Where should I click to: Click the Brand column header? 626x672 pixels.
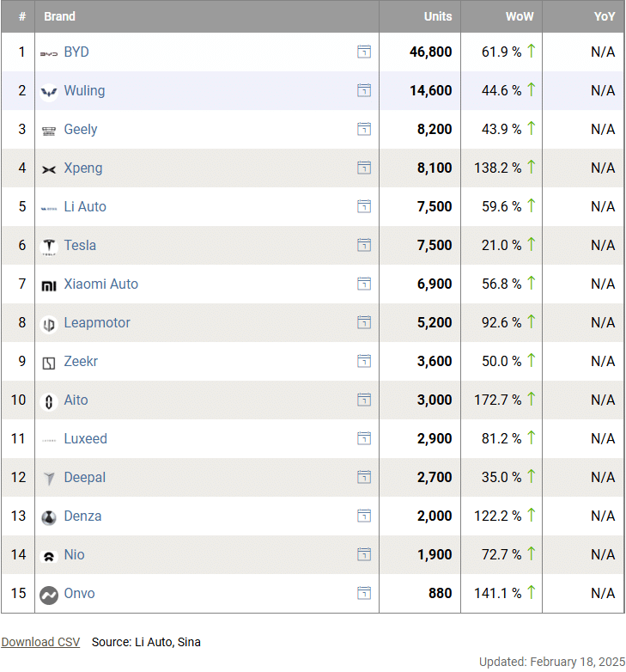click(60, 16)
